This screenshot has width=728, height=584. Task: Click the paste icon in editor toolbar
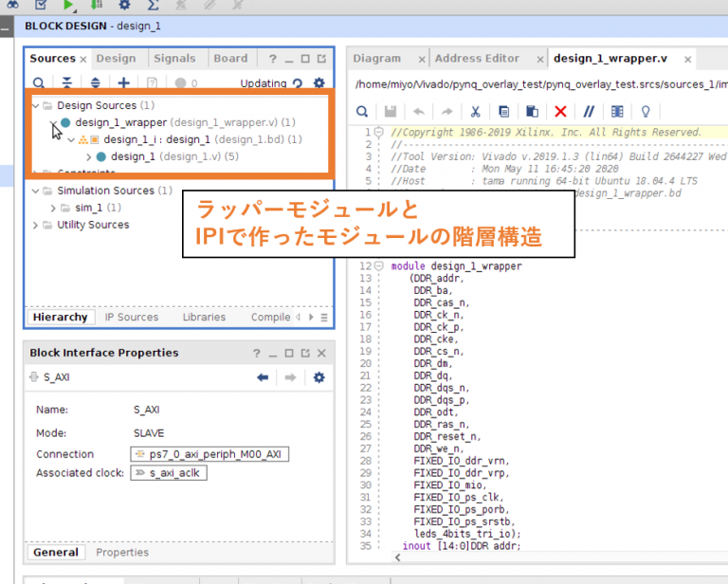[x=532, y=111]
